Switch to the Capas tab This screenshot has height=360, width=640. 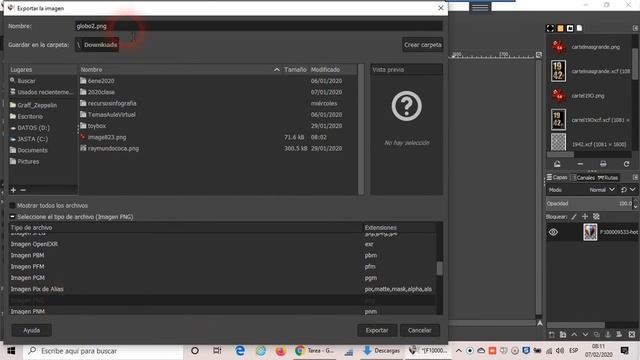coord(557,177)
